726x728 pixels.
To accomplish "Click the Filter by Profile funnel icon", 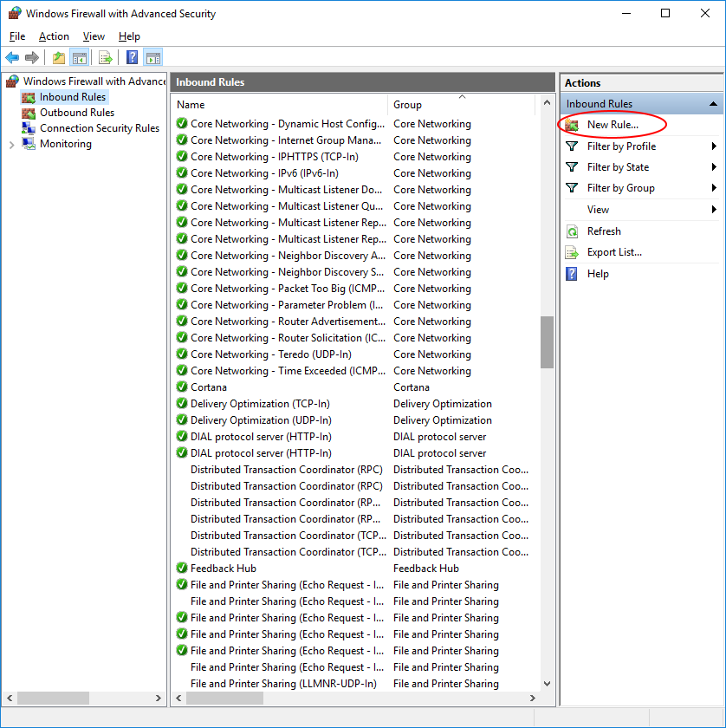I will pyautogui.click(x=572, y=146).
